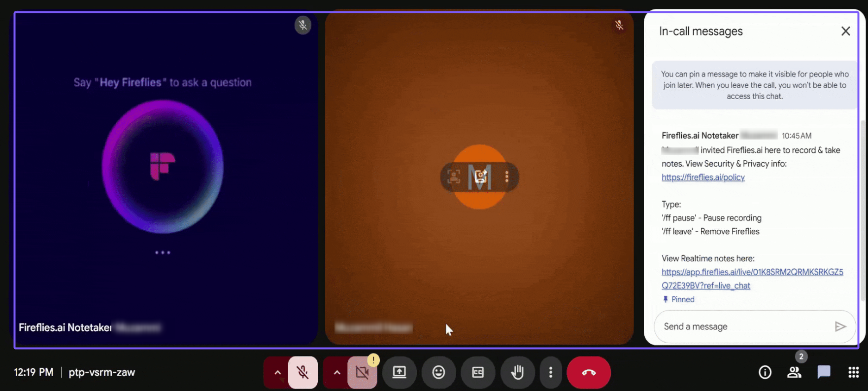Leave the call with the red button

point(589,372)
